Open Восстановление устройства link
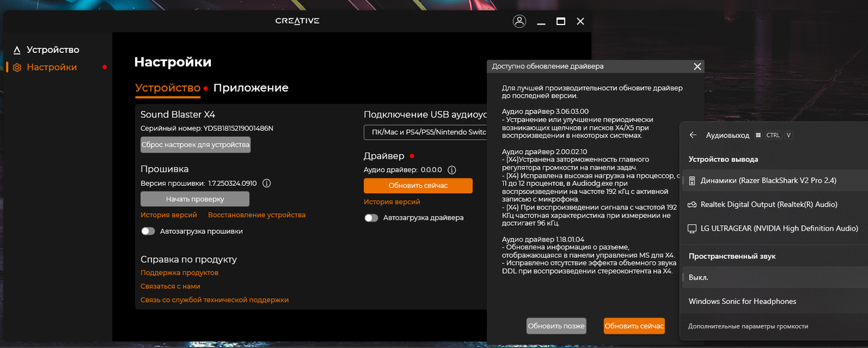Image resolution: width=868 pixels, height=348 pixels. [257, 215]
